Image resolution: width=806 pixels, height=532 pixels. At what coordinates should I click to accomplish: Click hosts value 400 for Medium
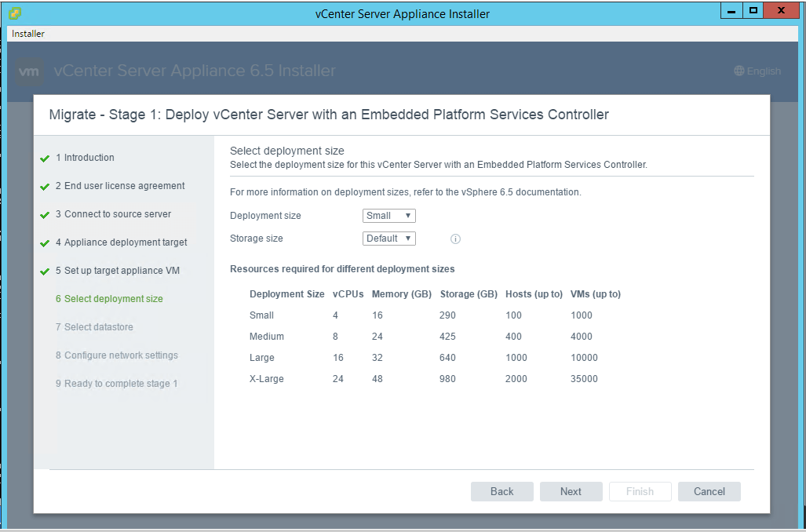point(513,336)
